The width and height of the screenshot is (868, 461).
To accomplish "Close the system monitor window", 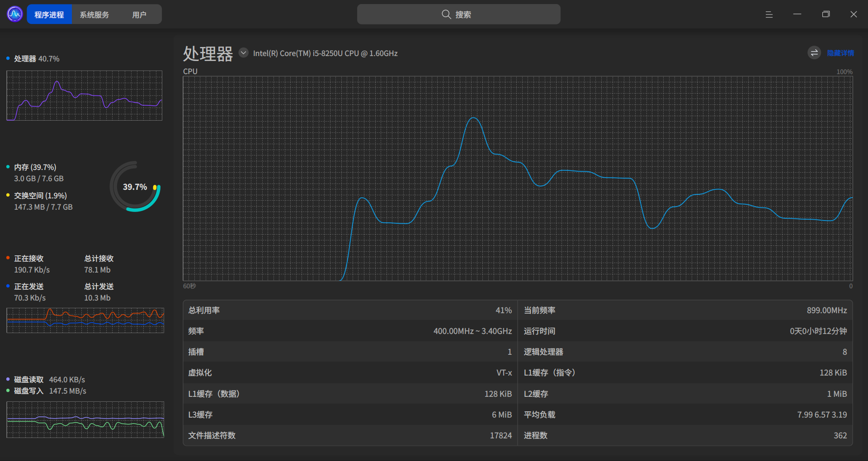I will click(x=854, y=14).
